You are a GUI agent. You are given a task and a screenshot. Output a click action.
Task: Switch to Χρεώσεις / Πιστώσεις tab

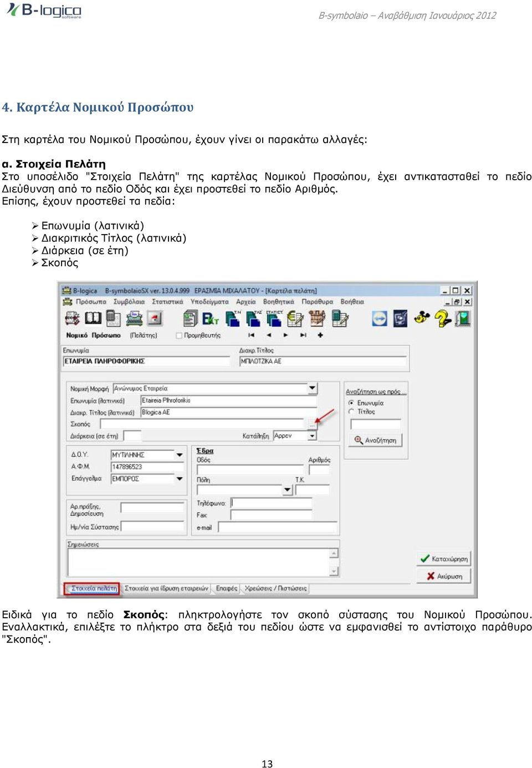[275, 588]
